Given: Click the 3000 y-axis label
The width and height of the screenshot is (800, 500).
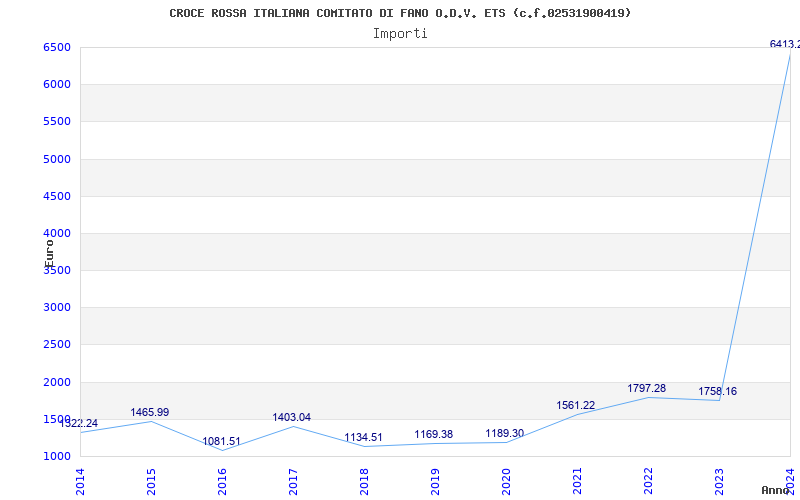Looking at the screenshot, I should [57, 308].
